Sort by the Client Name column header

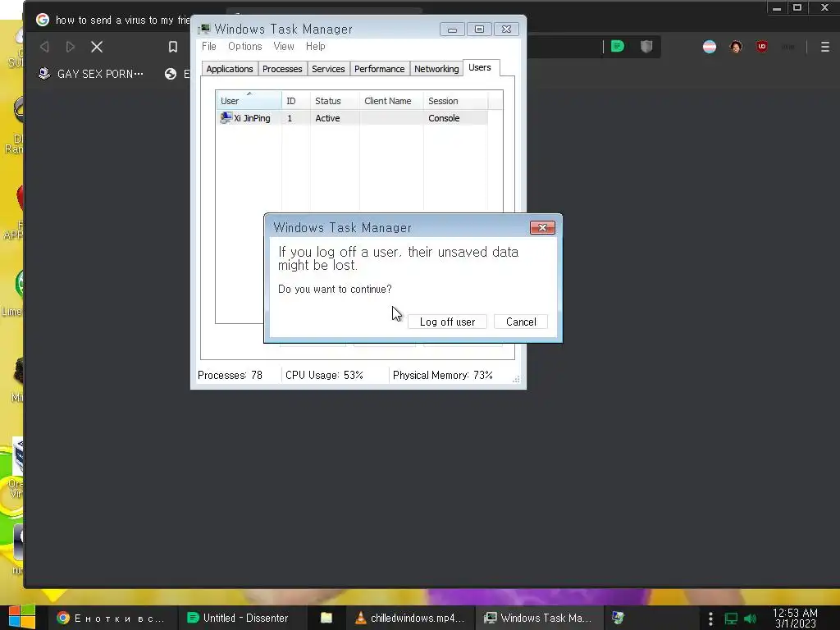click(391, 101)
